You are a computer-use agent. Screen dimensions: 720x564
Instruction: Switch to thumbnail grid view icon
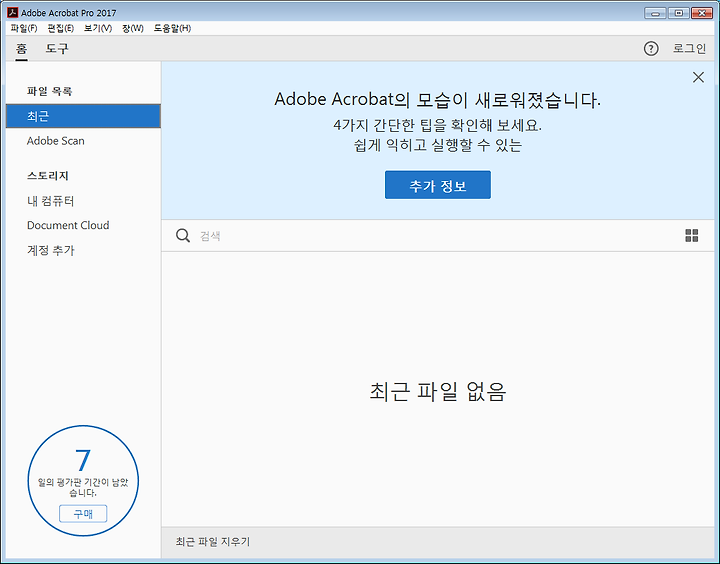(x=692, y=236)
